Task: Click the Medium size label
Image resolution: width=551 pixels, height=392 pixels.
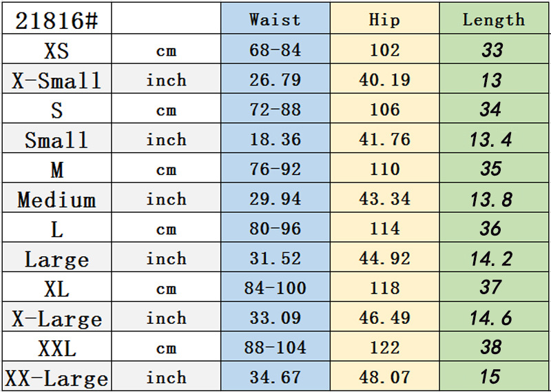Action: tap(56, 200)
